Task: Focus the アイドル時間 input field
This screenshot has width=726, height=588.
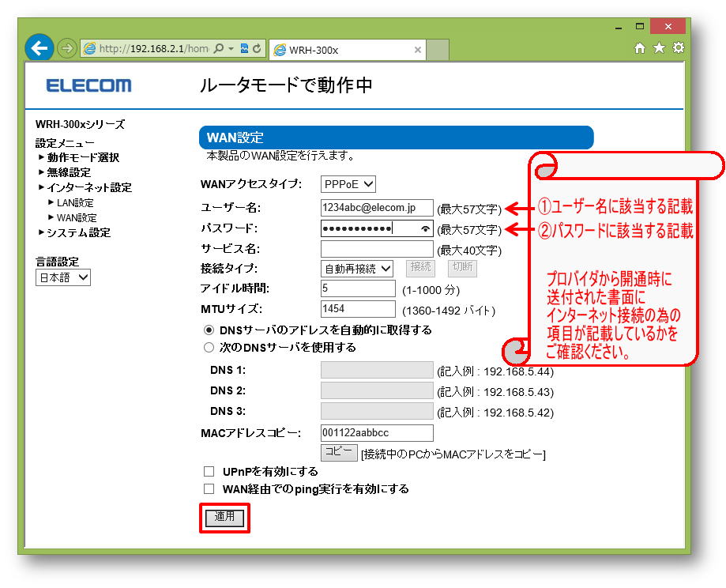Action: click(358, 288)
